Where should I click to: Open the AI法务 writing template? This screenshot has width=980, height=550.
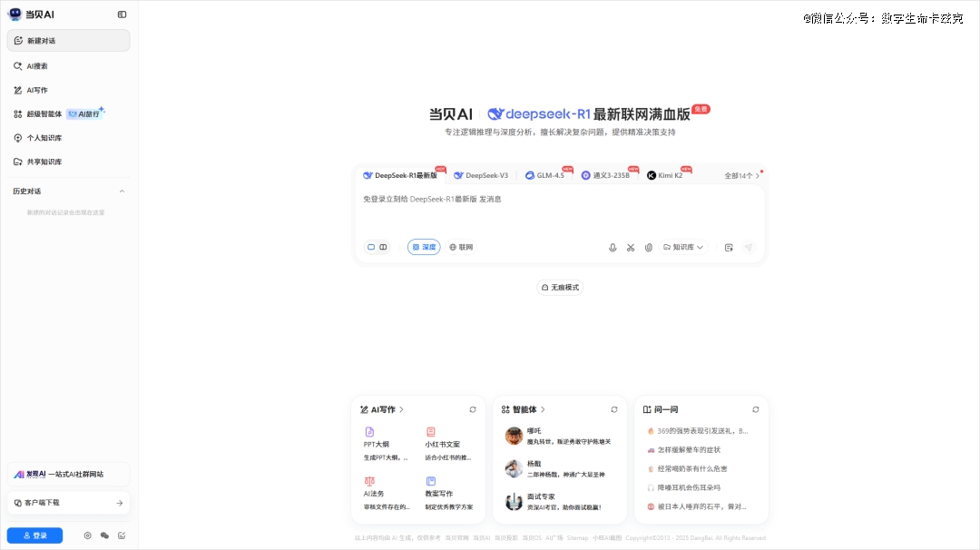pyautogui.click(x=387, y=494)
